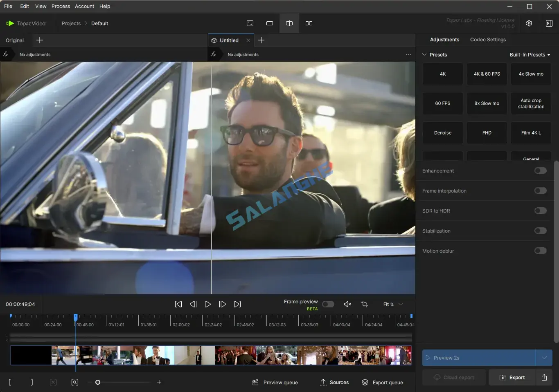The height and width of the screenshot is (392, 559).
Task: Click the timeline zoom slider handle
Action: (x=98, y=382)
